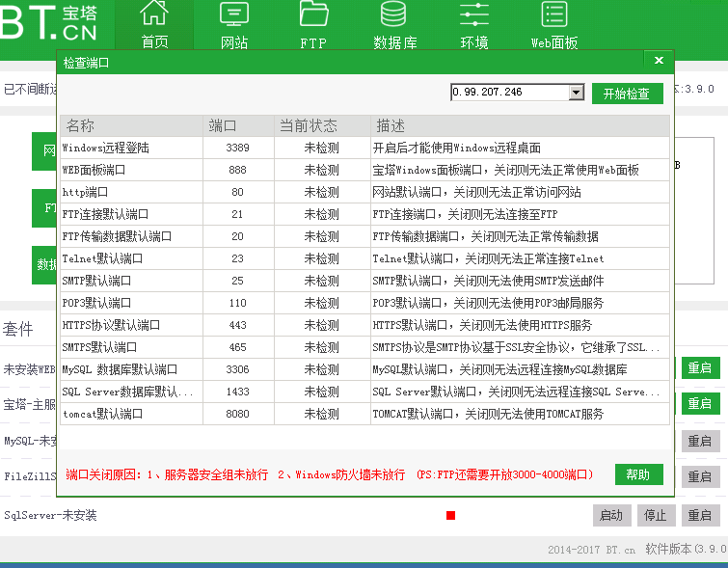728x568 pixels.
Task: Click the red SqlServer status indicator
Action: coord(450,515)
